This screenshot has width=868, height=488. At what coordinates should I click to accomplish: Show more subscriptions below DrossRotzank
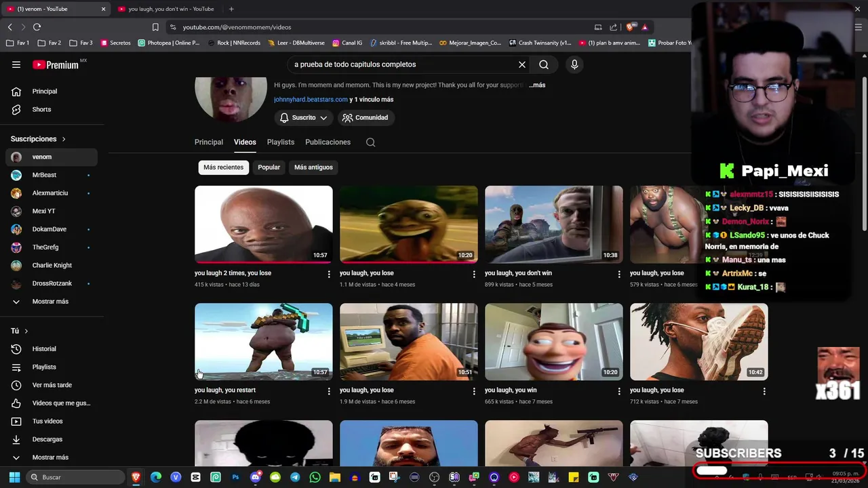52,302
